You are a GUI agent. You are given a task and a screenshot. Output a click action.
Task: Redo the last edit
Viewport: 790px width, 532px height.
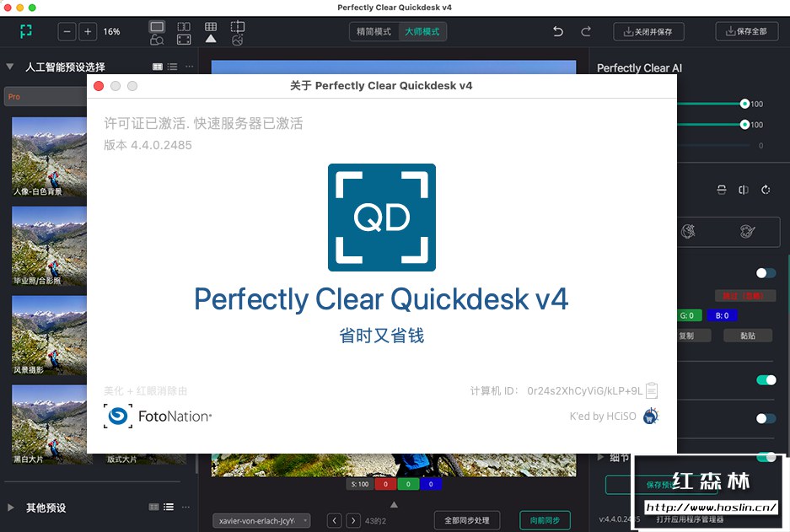click(585, 31)
